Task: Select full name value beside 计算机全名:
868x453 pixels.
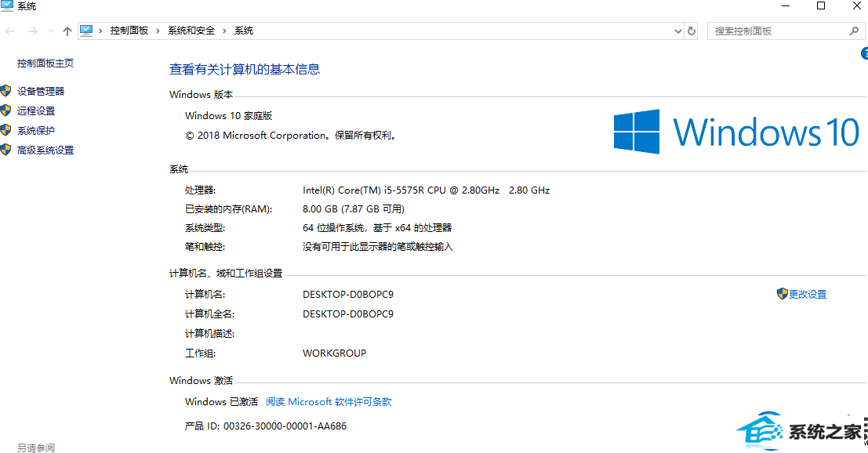Action: pos(348,313)
